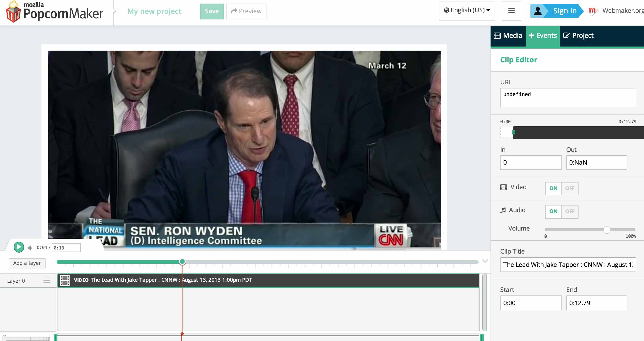
Task: Switch to the Project tab
Action: click(x=578, y=36)
